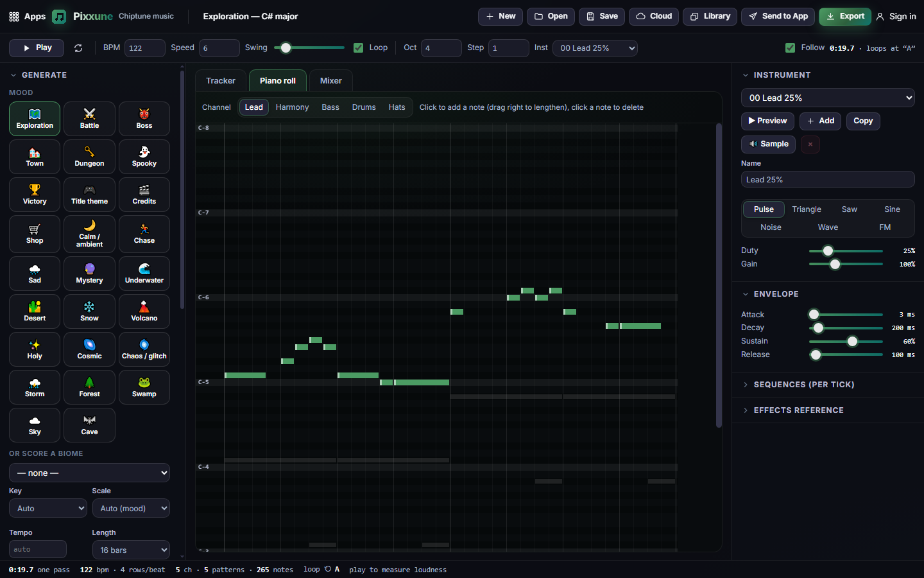
Task: Click the reload icon beside Play
Action: coord(78,48)
